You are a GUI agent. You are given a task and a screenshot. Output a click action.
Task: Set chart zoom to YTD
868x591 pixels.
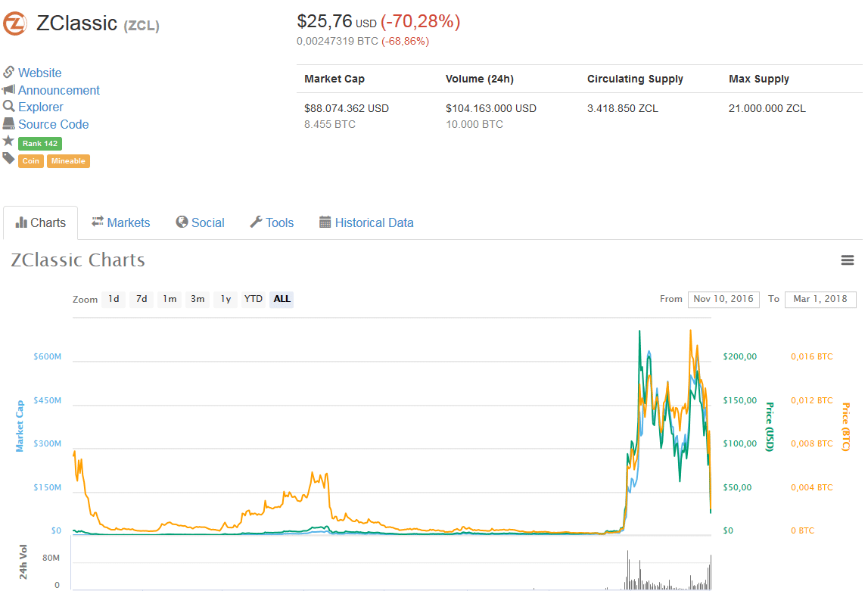point(254,299)
